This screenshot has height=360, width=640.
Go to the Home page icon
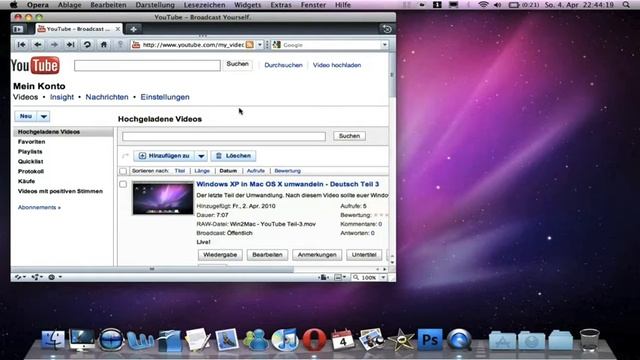point(104,44)
